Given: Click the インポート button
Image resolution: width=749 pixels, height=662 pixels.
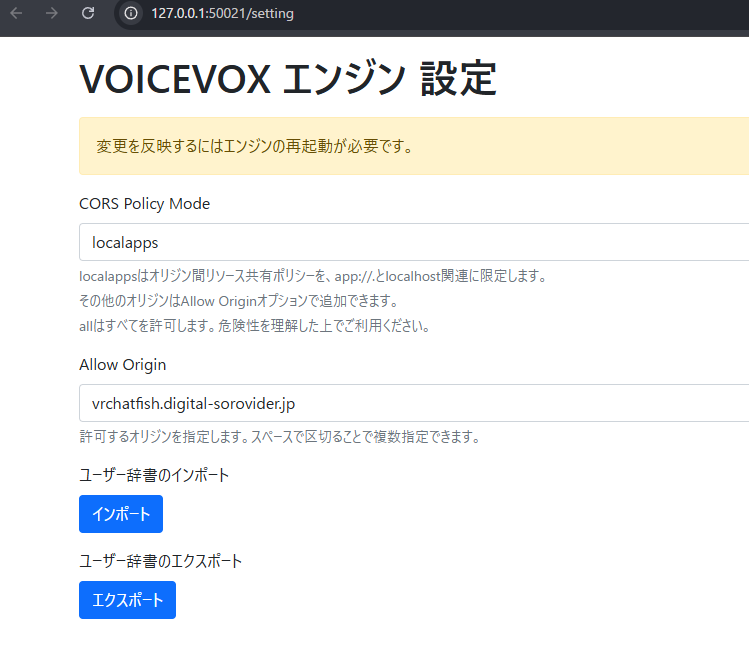Looking at the screenshot, I should pyautogui.click(x=121, y=514).
